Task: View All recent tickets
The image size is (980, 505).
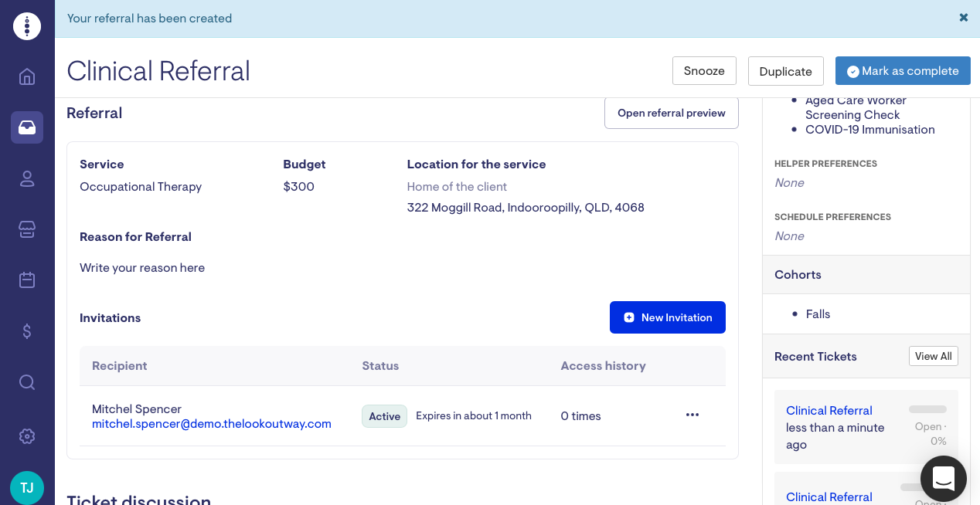Action: pyautogui.click(x=933, y=356)
